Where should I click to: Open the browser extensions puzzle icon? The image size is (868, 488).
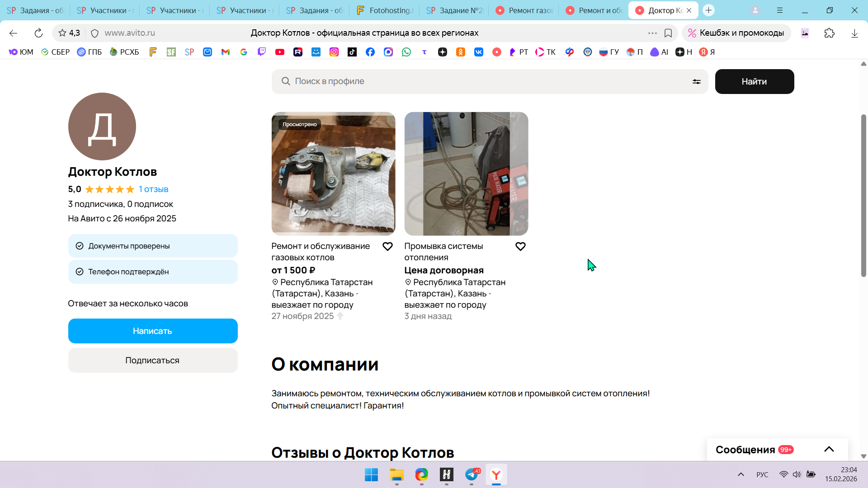click(829, 33)
